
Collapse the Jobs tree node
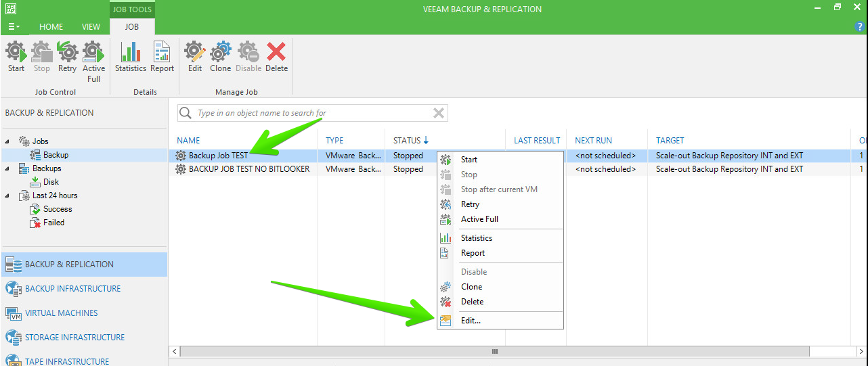8,141
